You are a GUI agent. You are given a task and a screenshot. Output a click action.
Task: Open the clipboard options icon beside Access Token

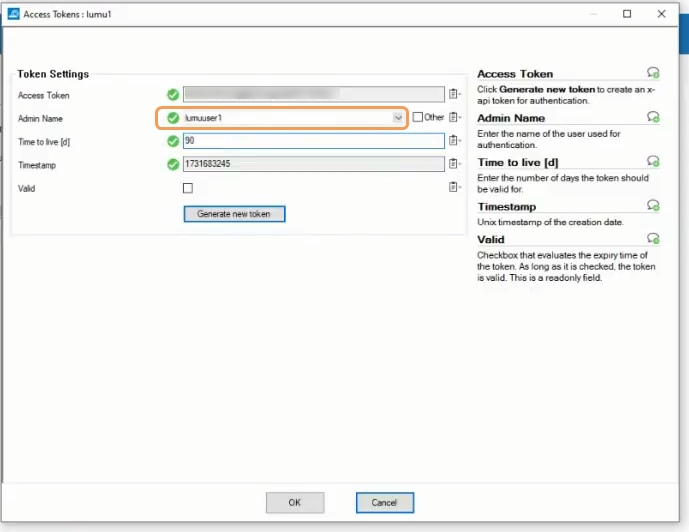(453, 95)
